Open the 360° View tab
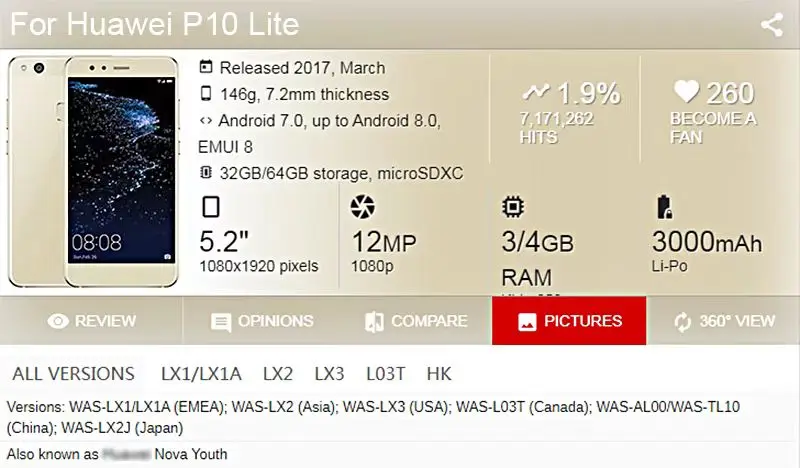This screenshot has width=800, height=468. 724,321
